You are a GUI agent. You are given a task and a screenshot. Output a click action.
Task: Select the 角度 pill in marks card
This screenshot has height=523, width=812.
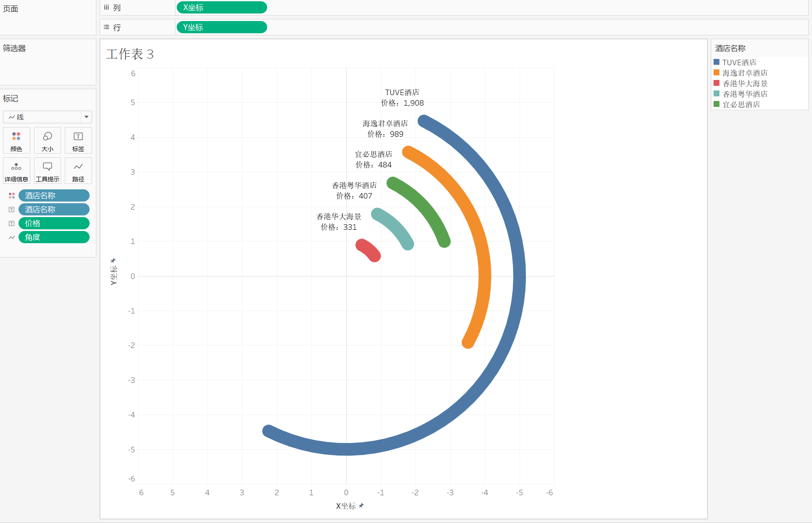pyautogui.click(x=54, y=237)
